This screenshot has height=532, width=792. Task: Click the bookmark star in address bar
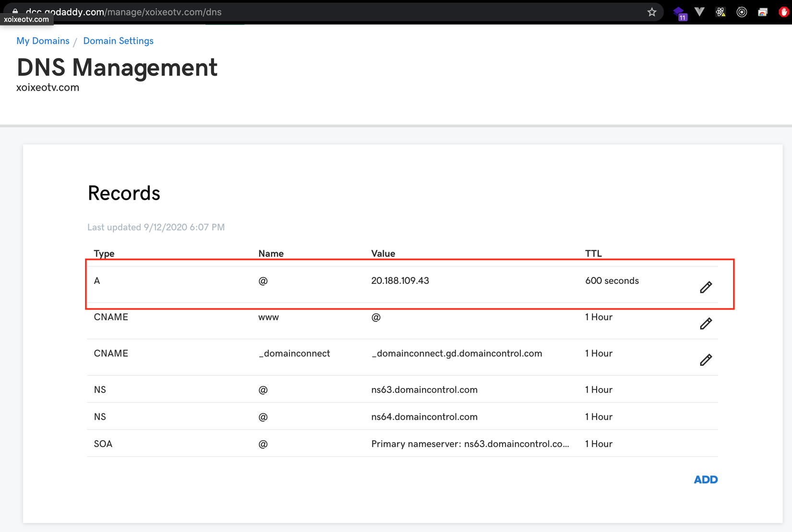pyautogui.click(x=651, y=12)
